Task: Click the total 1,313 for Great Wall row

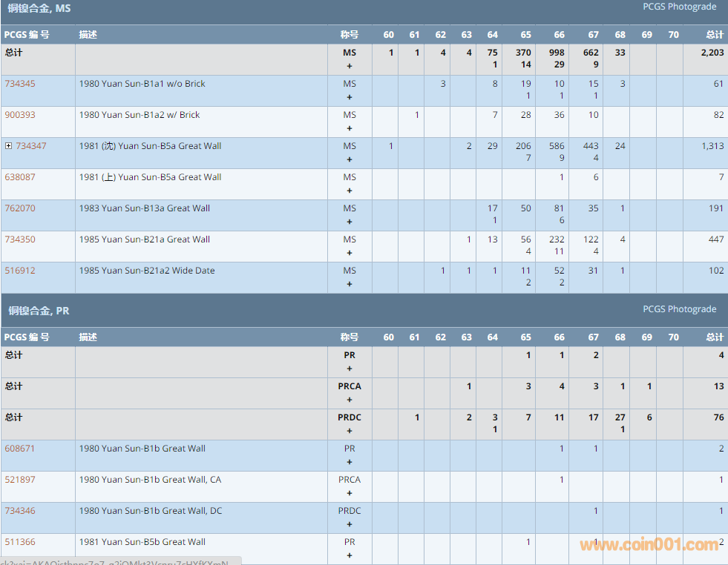Action: click(x=712, y=146)
